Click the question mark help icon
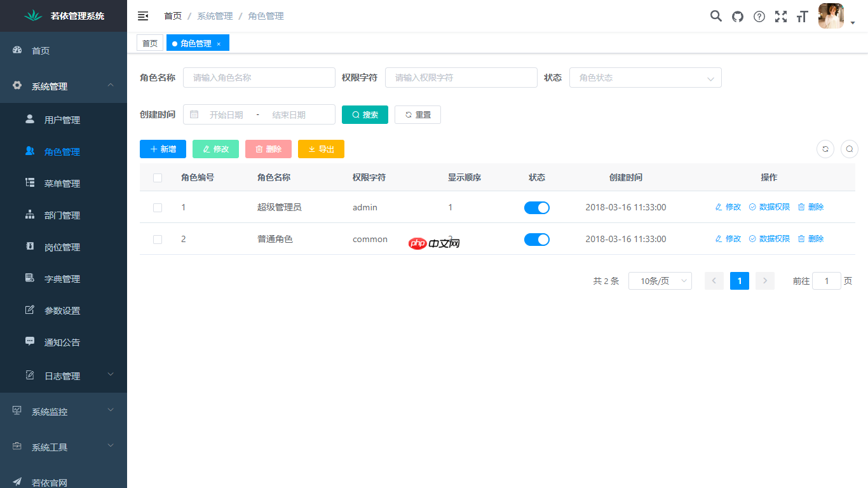The image size is (868, 488). [x=759, y=17]
